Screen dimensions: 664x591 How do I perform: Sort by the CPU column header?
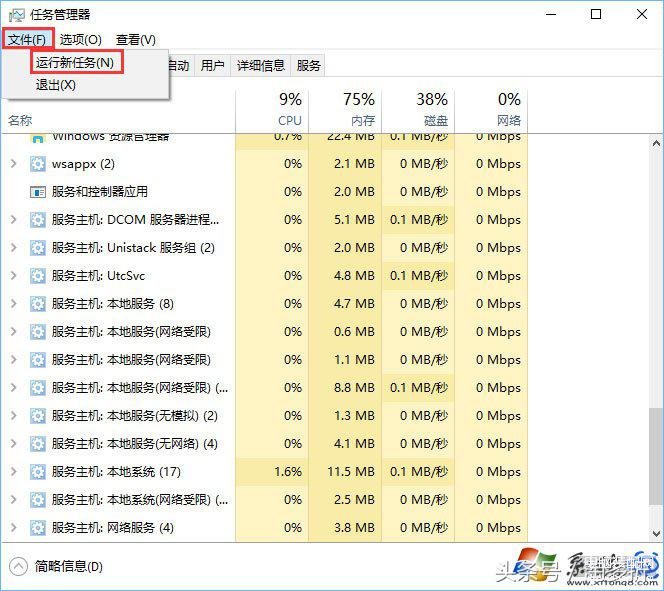click(272, 110)
